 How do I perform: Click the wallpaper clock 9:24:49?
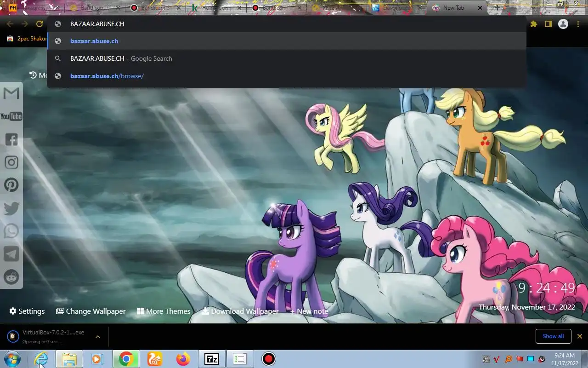[x=547, y=288]
